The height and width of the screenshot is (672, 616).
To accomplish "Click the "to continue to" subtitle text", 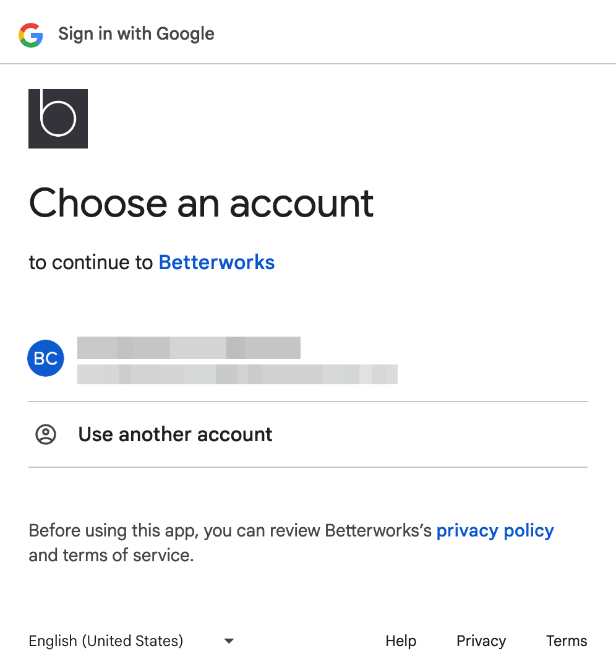I will point(92,262).
